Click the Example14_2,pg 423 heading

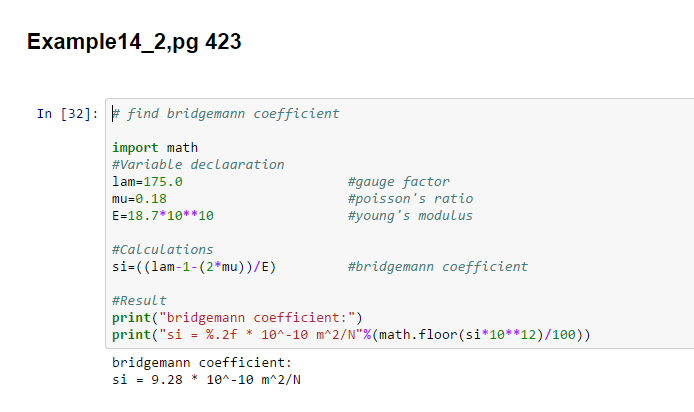(x=134, y=42)
